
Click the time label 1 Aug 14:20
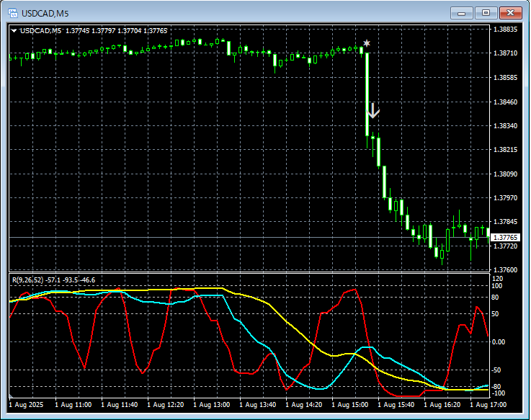point(304,405)
